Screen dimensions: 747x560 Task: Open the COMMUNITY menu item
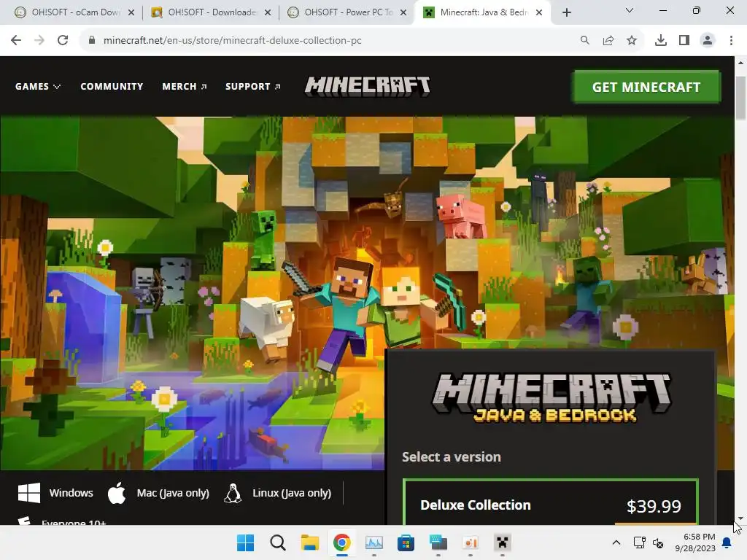coord(112,86)
